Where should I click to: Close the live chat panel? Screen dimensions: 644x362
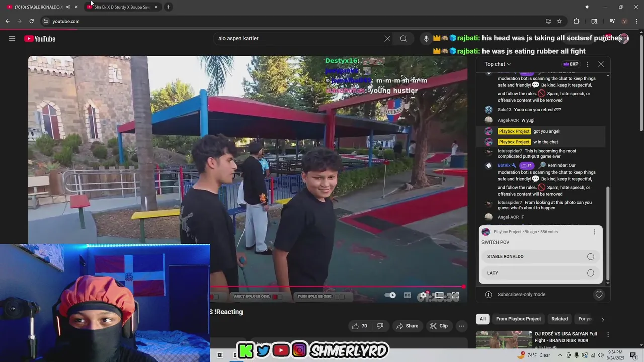click(x=601, y=64)
